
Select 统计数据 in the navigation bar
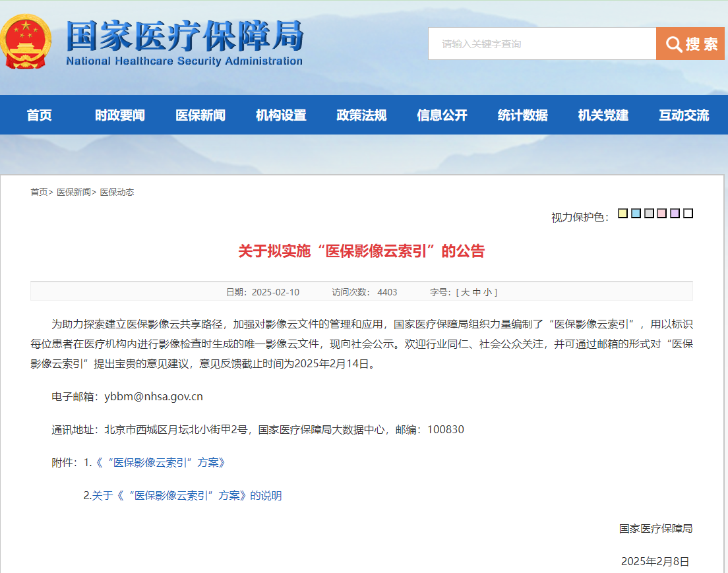[523, 115]
